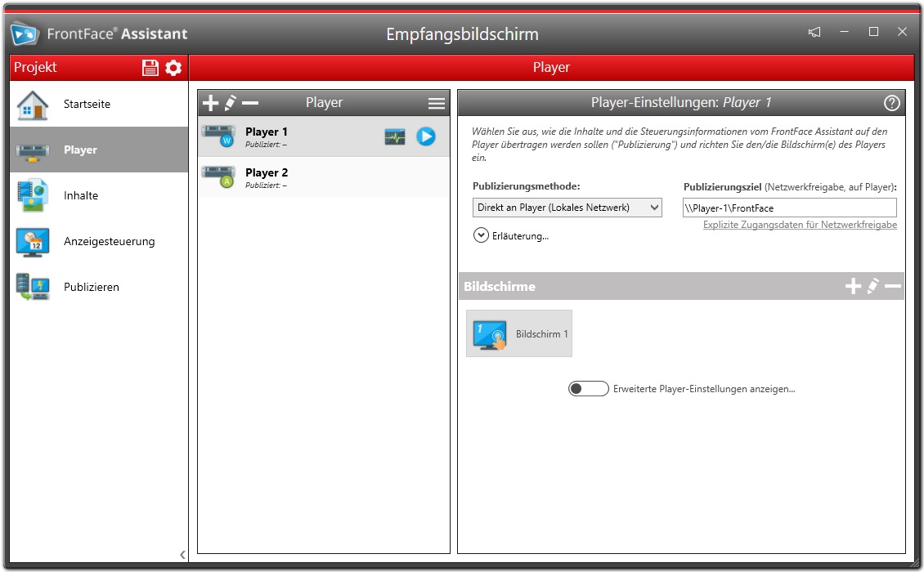Edit selected player with pencil icon

click(x=231, y=103)
